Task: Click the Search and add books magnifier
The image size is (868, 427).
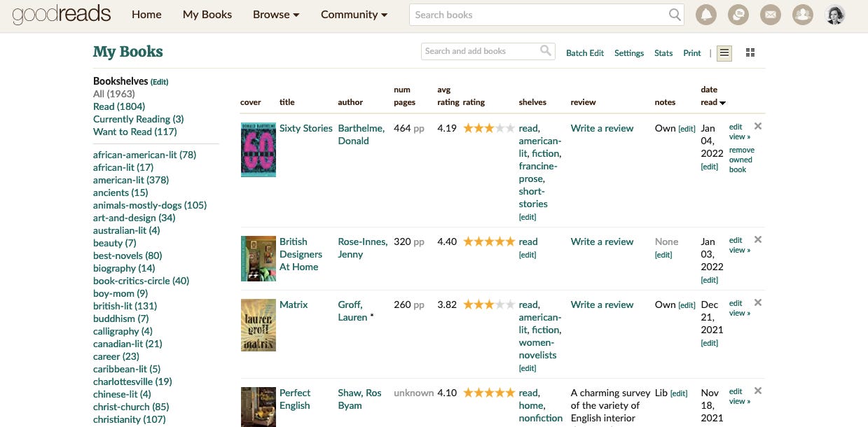Action: click(546, 50)
